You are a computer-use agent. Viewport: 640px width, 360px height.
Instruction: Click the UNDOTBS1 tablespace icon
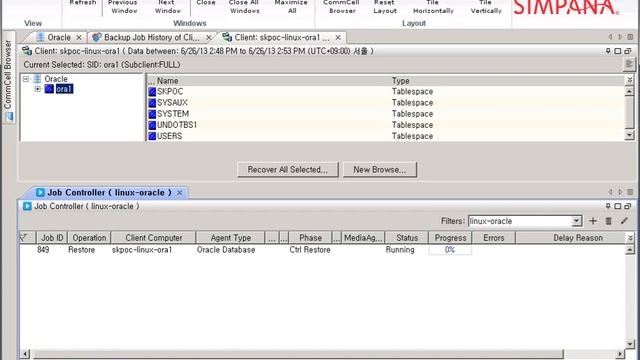point(152,124)
